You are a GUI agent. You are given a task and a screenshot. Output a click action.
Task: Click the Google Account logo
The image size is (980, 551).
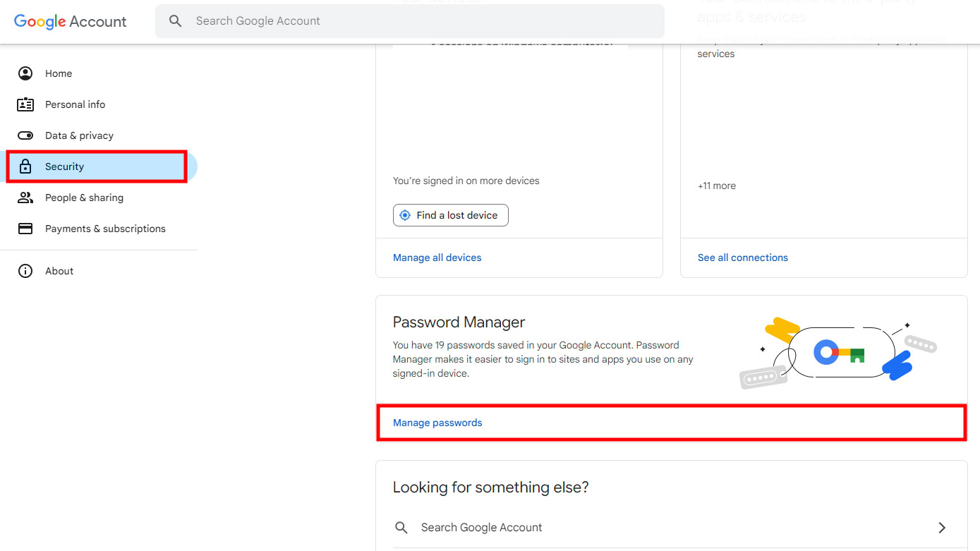coord(71,21)
